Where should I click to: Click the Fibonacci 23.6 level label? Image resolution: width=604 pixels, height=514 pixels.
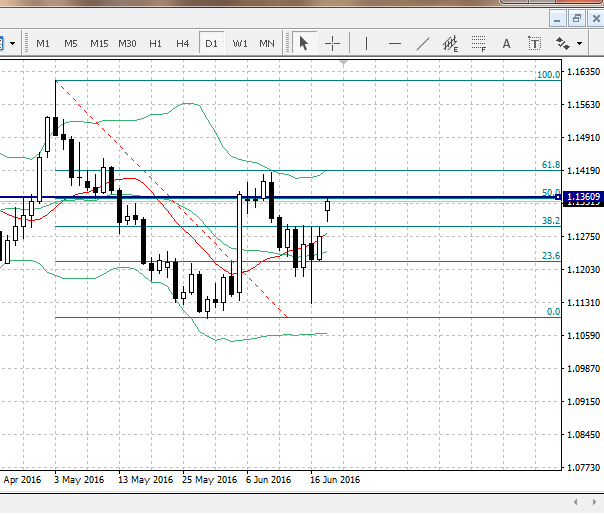[x=551, y=256]
